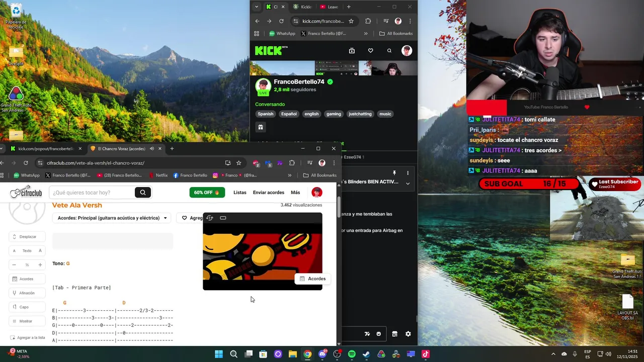Expand tab search dropdown in Kick window
Viewport: 644px width, 362px height.
pyautogui.click(x=257, y=7)
